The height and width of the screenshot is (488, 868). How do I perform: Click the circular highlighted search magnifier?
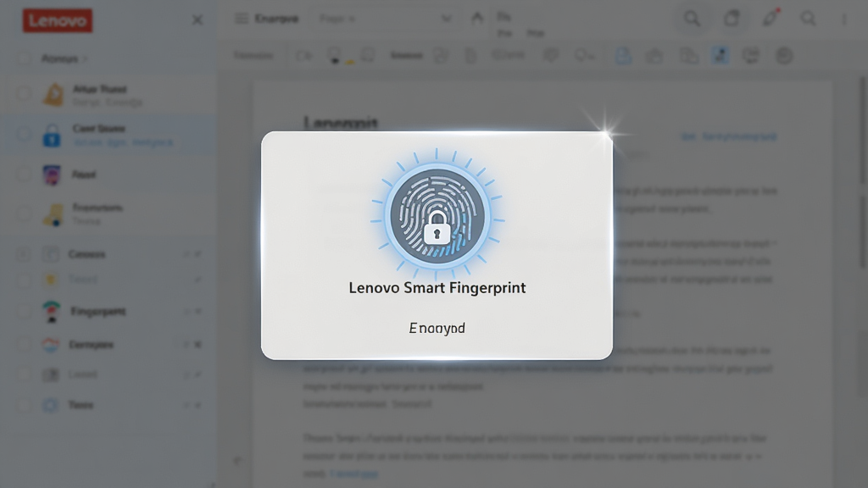pos(692,19)
